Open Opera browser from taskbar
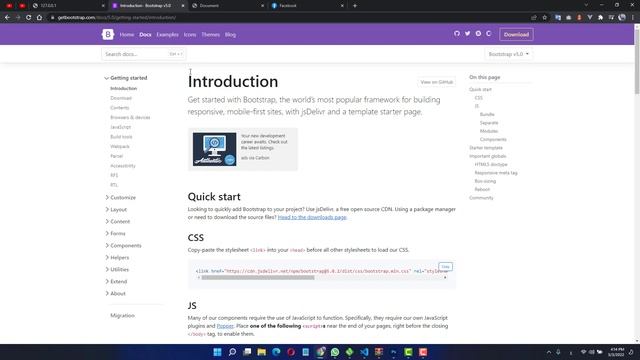 point(291,352)
